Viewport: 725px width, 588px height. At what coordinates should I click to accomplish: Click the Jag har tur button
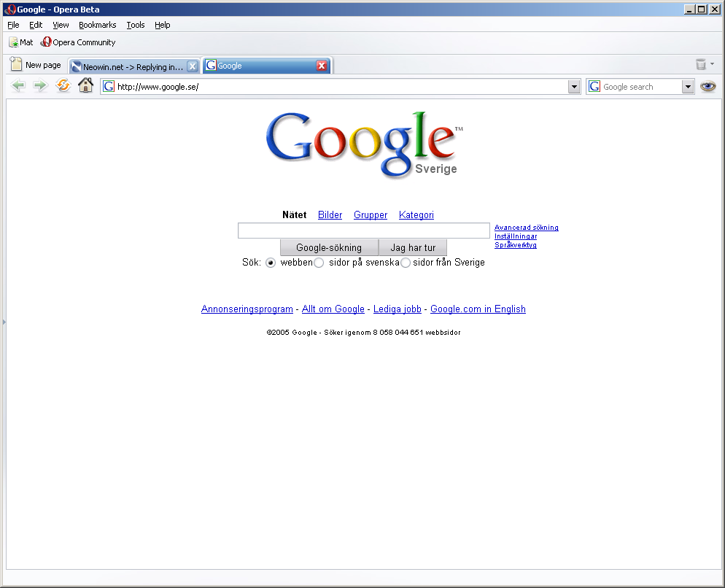coord(413,247)
